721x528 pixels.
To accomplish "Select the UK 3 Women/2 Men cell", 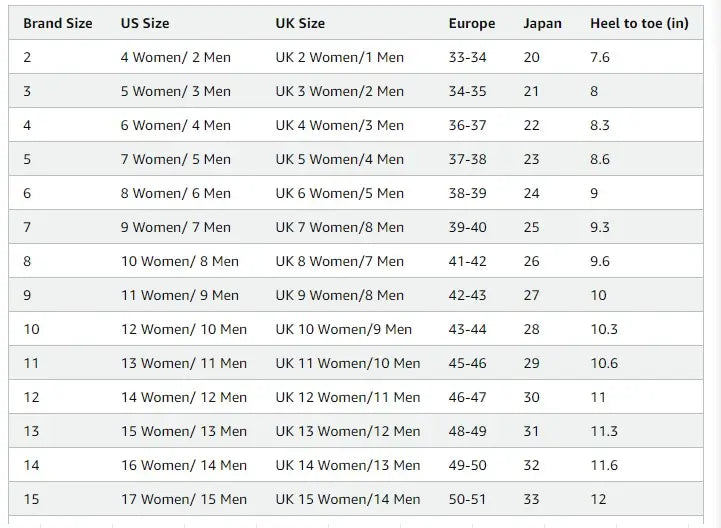I will coord(340,91).
